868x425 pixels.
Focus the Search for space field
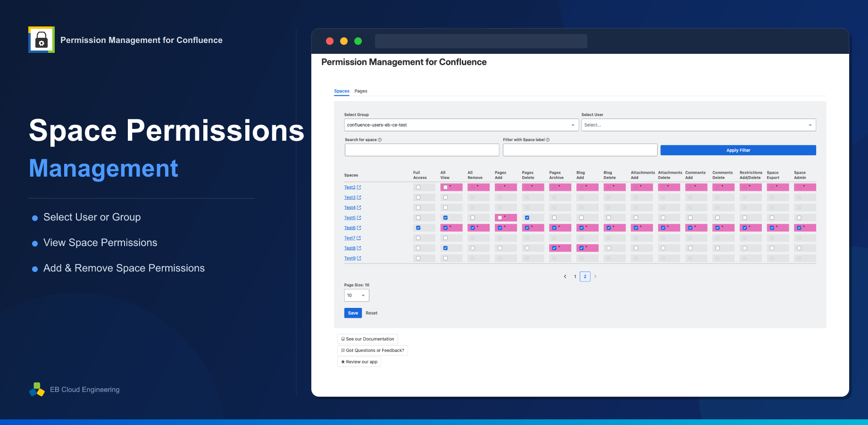[422, 150]
